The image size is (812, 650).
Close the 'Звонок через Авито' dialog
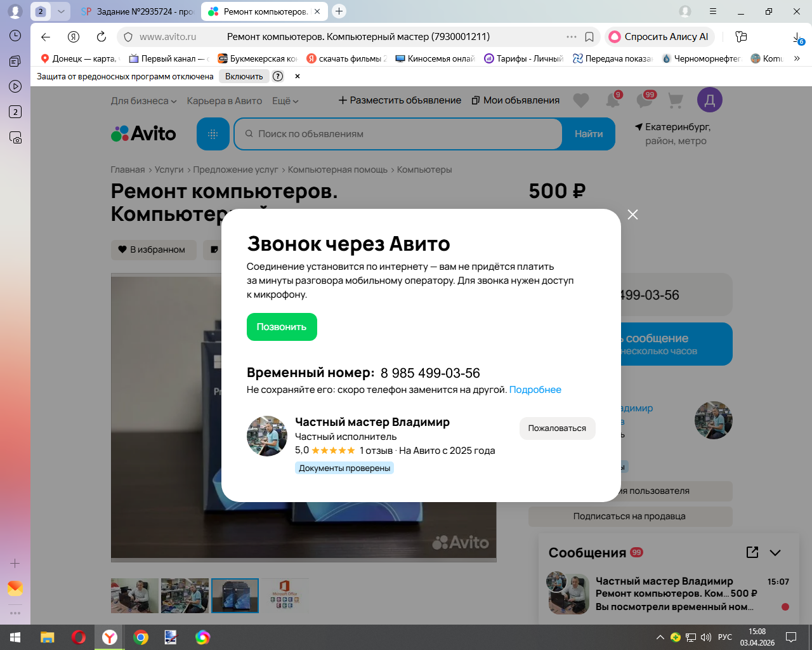(x=632, y=215)
